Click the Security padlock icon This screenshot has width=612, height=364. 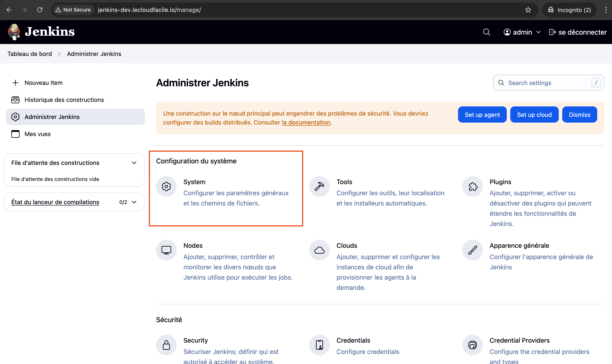pos(166,345)
